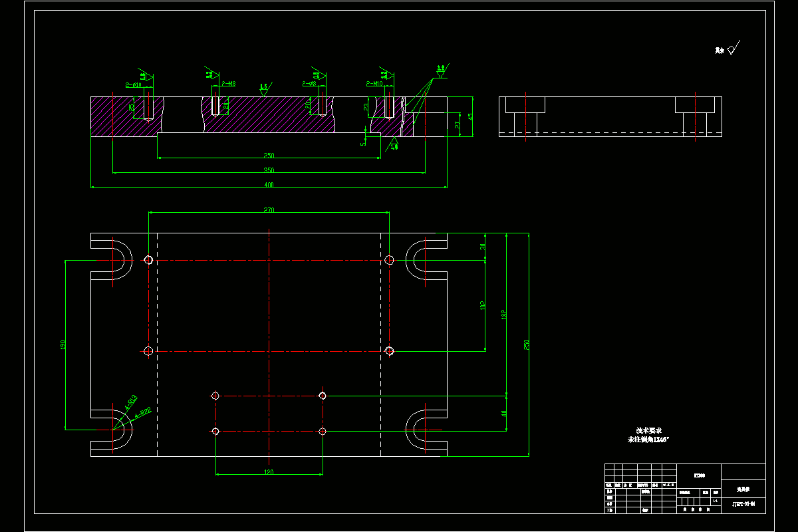The height and width of the screenshot is (532, 798).
Task: Click the 23 depth label beside the 2-M10 hole
Action: click(x=366, y=106)
